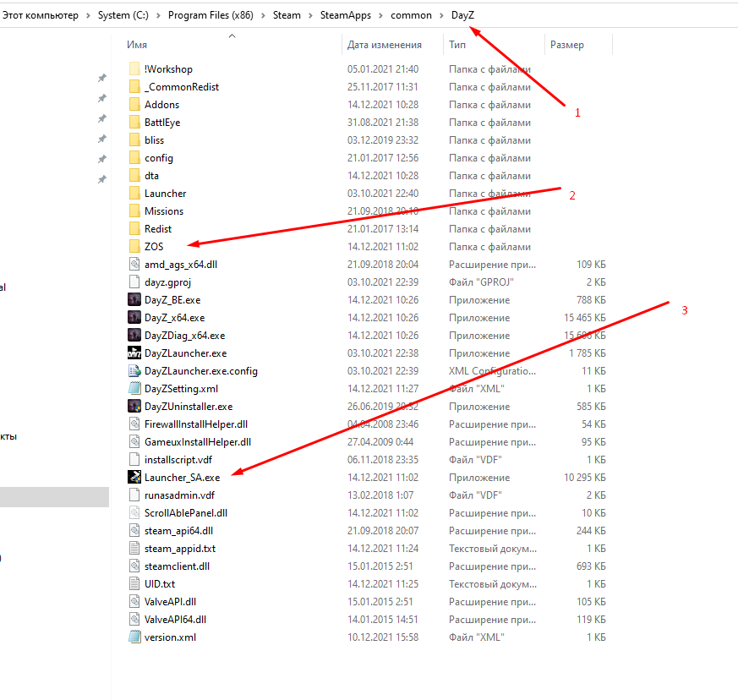Expand the chevron after Program Files (x86)
Screen dimensions: 738x700
coord(263,15)
